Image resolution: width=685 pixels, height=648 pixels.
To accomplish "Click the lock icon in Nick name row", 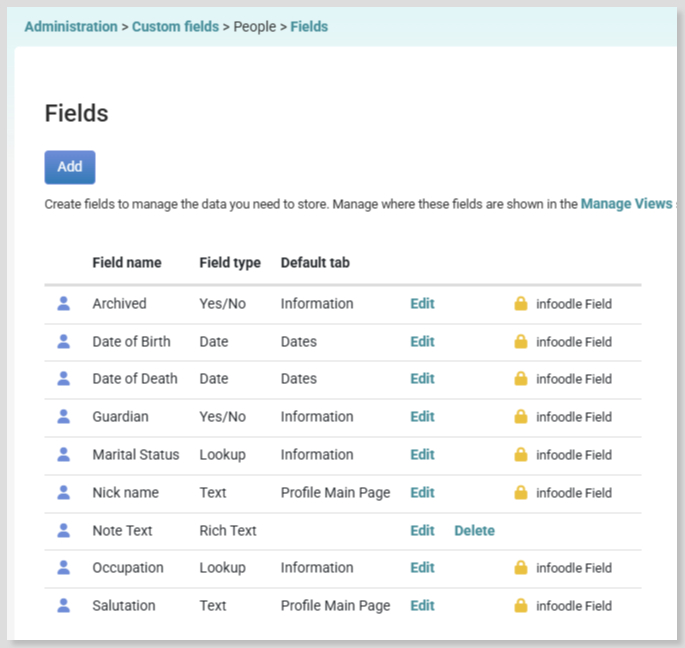I will [521, 492].
